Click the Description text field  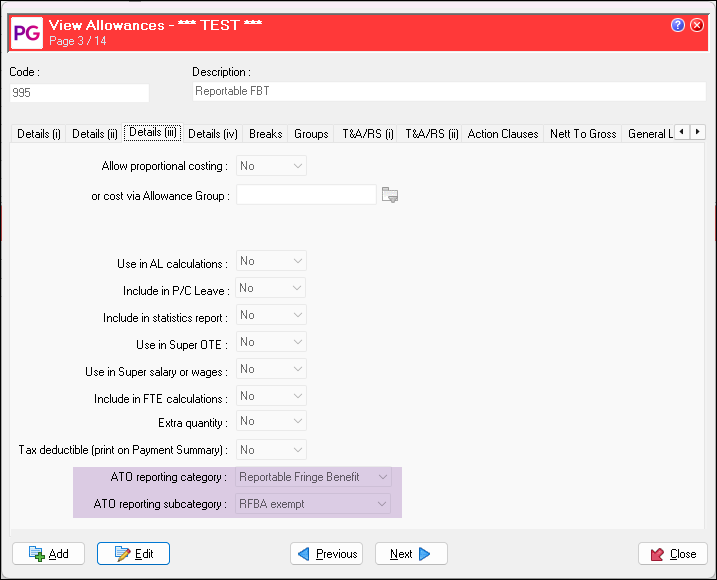pos(448,92)
